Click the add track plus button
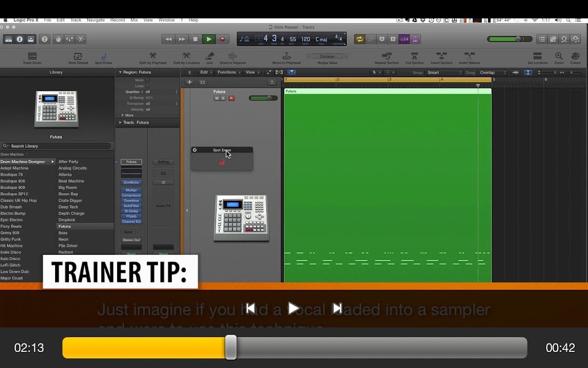The image size is (588, 368). (x=189, y=82)
